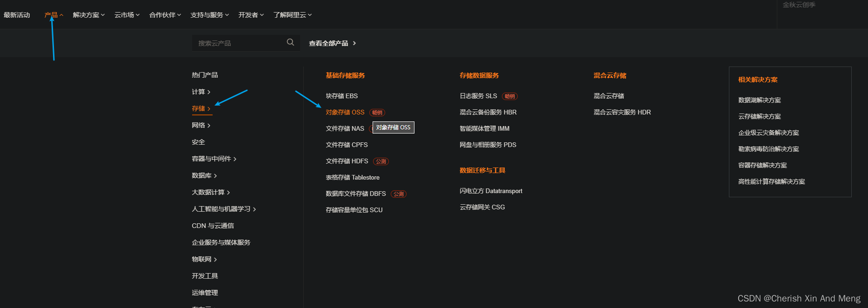The height and width of the screenshot is (308, 868).
Task: Open 智能媒体管理 IMM
Action: [x=484, y=128]
